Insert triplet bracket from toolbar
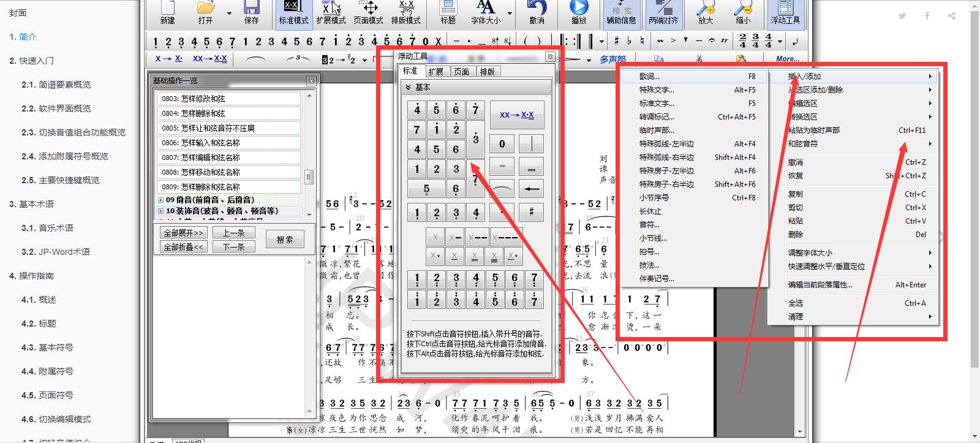This screenshot has width=980, height=443. (x=298, y=59)
